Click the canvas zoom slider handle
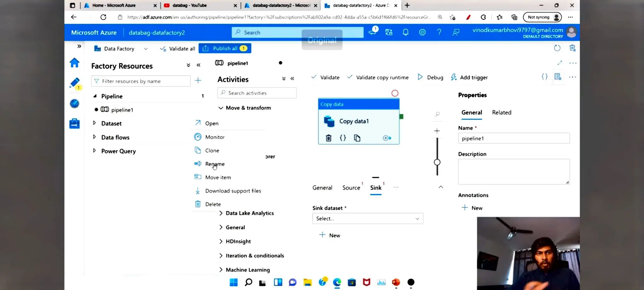Screen dimensions: 644x290 pyautogui.click(x=437, y=162)
